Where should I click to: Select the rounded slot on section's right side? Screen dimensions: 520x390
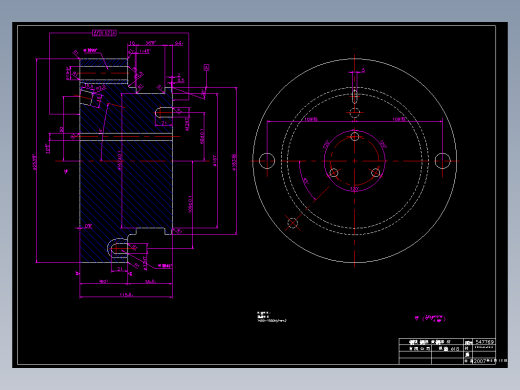click(164, 113)
